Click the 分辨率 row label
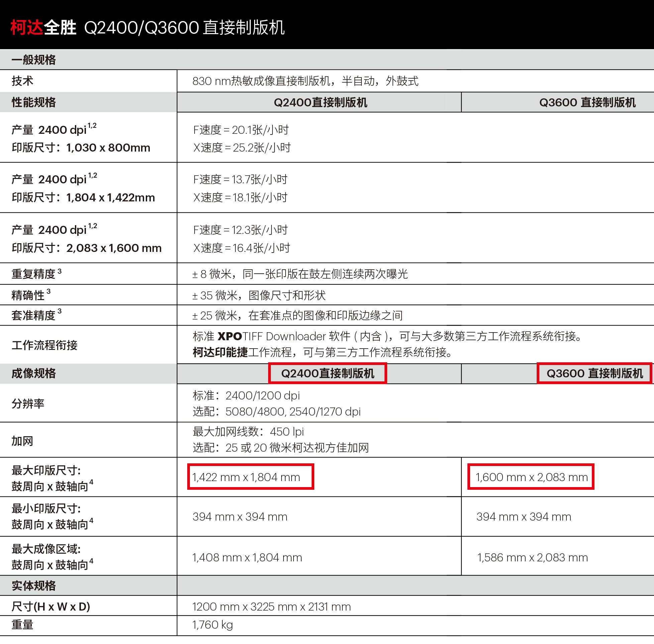 28,403
